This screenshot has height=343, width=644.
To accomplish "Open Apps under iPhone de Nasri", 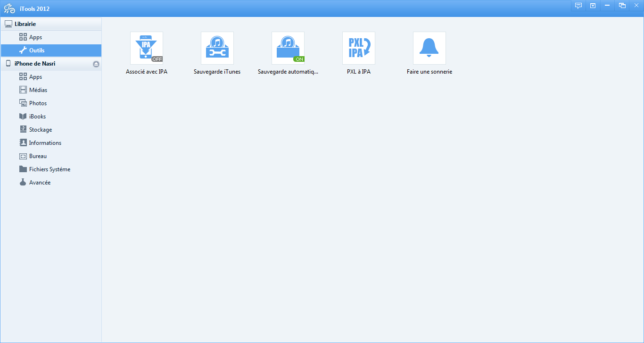I will tap(51, 77).
